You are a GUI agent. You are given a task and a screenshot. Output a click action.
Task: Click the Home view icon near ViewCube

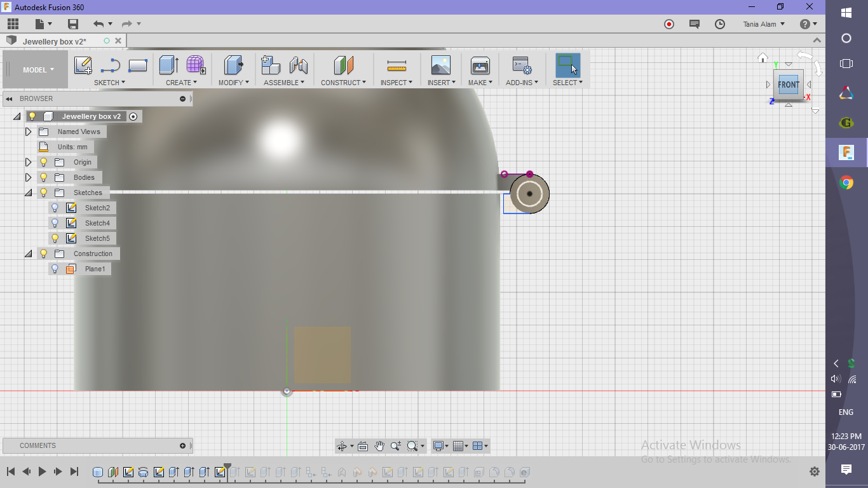tap(763, 58)
